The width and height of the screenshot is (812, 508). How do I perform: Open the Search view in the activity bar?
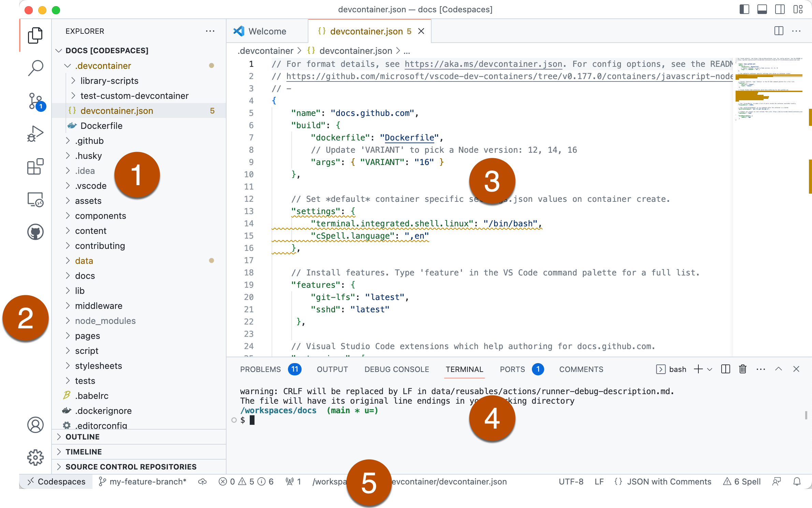tap(35, 68)
